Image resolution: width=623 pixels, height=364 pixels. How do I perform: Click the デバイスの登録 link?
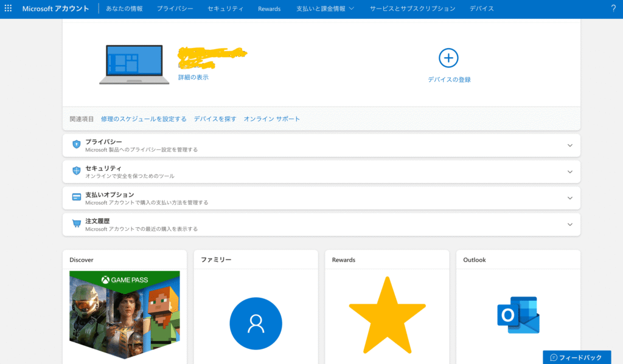[x=449, y=80]
